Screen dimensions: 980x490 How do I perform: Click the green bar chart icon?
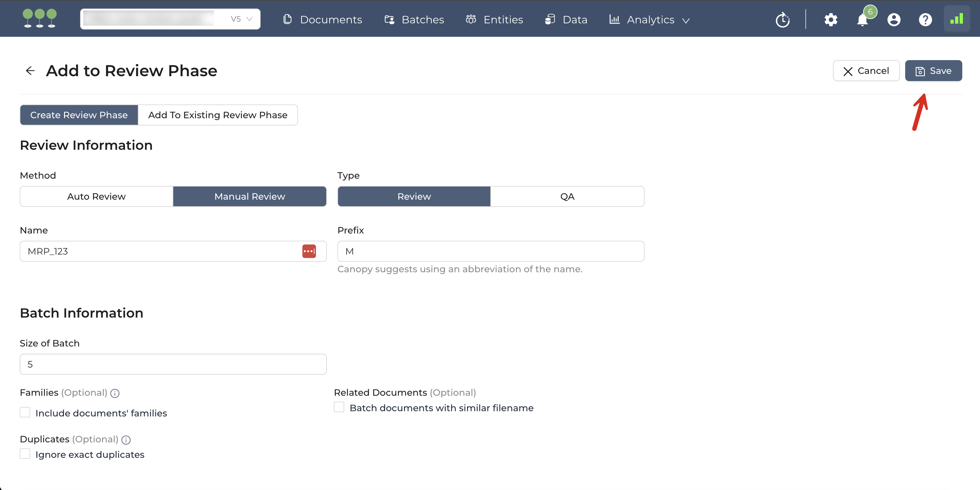coord(956,19)
